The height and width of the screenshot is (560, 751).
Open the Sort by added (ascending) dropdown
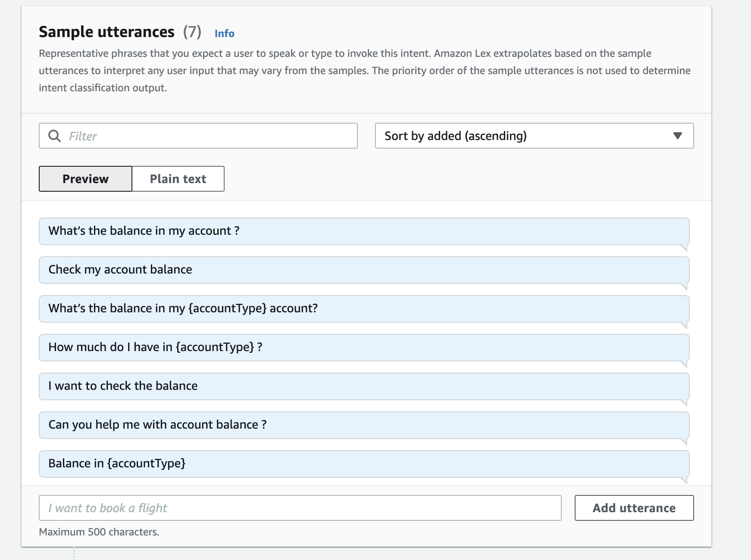point(534,136)
